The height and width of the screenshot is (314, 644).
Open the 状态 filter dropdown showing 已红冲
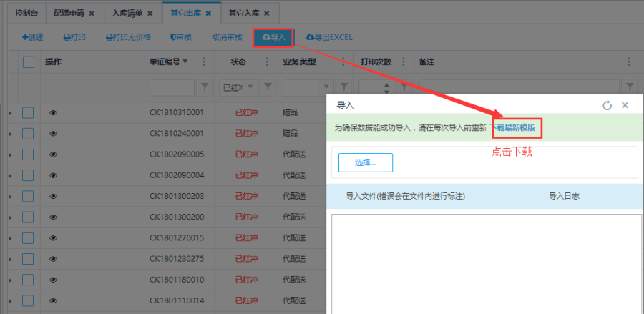click(238, 87)
